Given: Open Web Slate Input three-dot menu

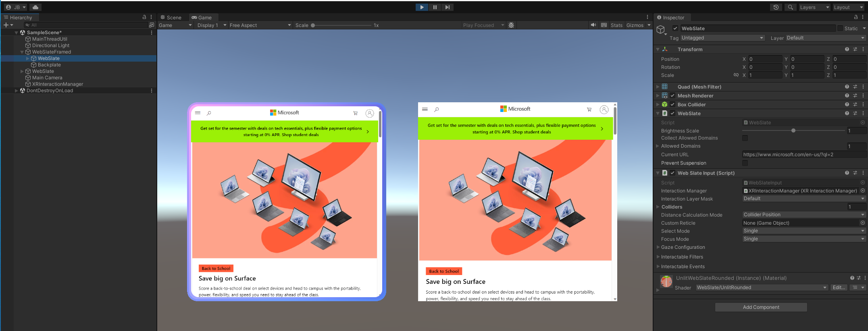Looking at the screenshot, I should [863, 173].
